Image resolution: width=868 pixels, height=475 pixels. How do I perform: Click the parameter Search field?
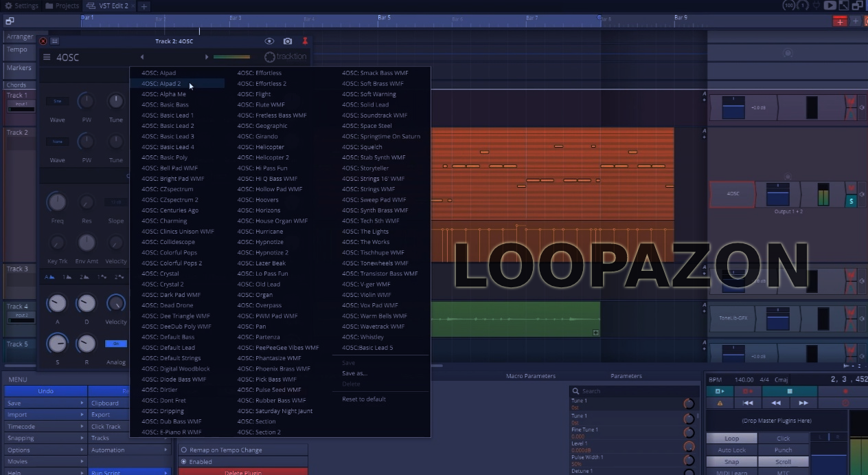point(635,391)
